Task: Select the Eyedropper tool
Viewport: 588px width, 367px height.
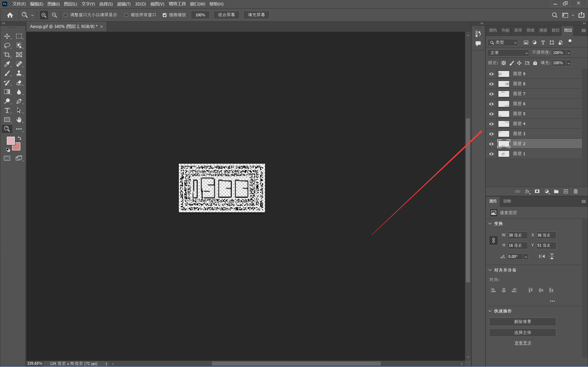Action: (7, 64)
